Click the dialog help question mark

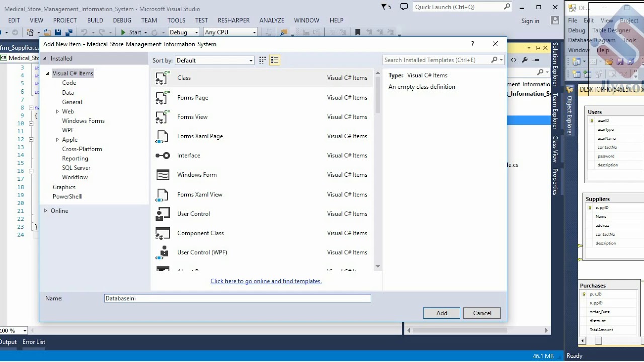(x=472, y=44)
